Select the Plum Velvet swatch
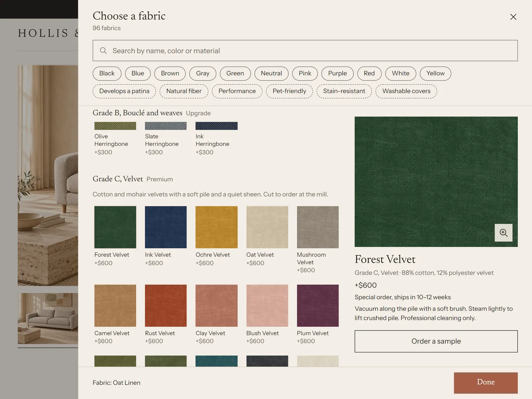This screenshot has width=532, height=399. click(x=318, y=306)
